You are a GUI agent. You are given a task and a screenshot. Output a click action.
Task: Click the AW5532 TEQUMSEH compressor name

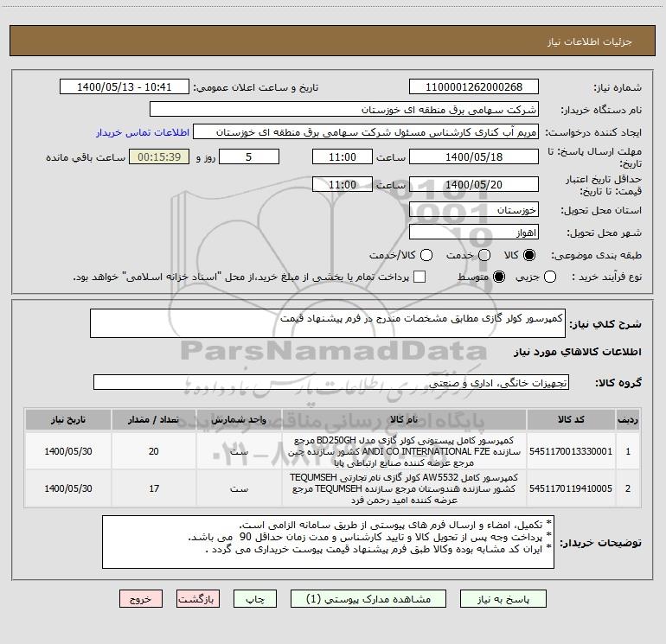(x=404, y=488)
